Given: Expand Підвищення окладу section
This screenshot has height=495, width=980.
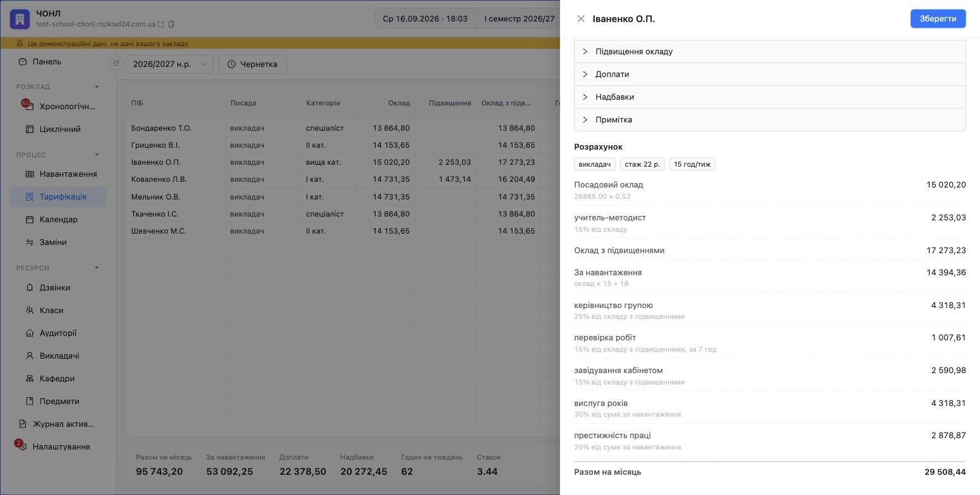Looking at the screenshot, I should [x=770, y=51].
